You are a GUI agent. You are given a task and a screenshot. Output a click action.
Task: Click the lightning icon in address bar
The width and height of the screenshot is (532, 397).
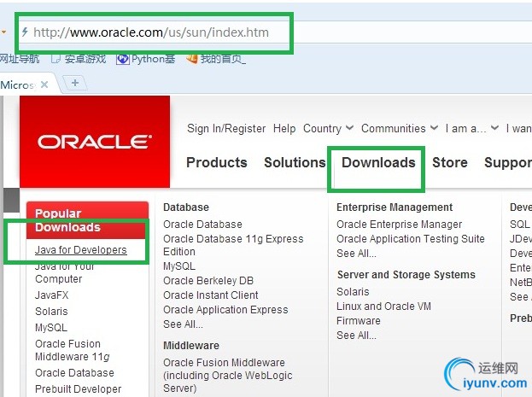coord(25,32)
